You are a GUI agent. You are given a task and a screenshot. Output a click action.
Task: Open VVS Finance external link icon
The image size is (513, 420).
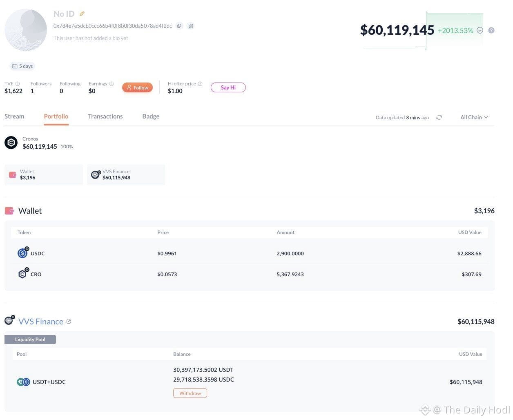(69, 322)
